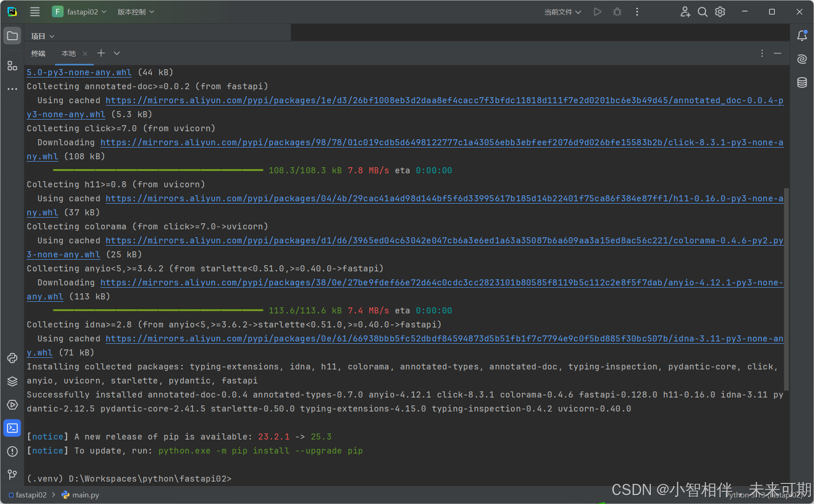Toggle the Terminal tool window icon
The image size is (814, 504).
point(13,428)
